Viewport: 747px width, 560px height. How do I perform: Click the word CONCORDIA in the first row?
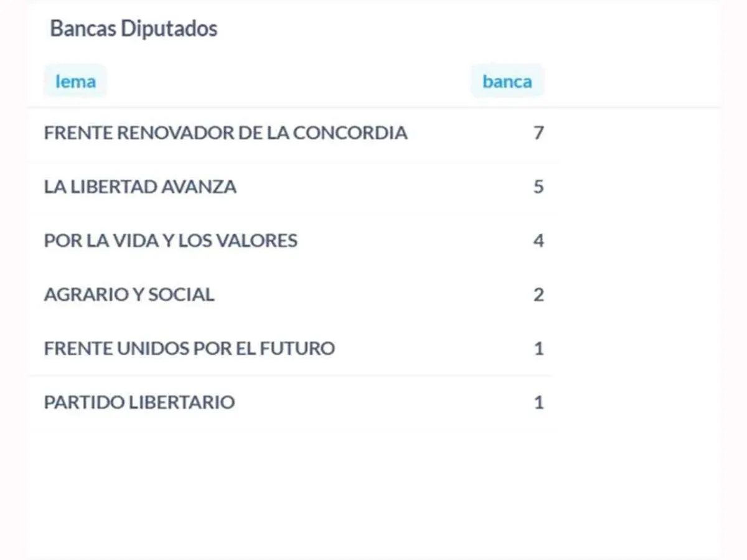(350, 133)
